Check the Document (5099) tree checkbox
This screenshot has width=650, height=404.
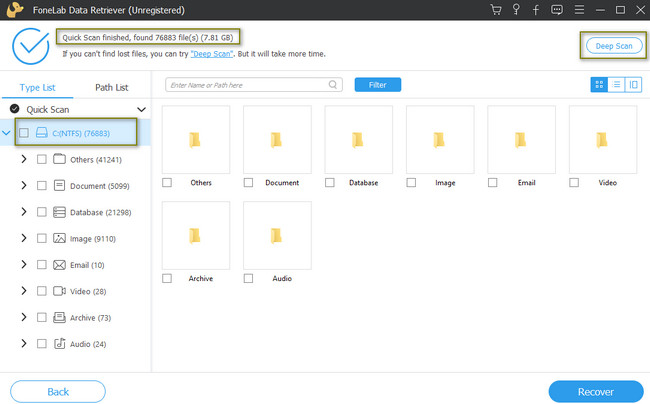tap(41, 185)
